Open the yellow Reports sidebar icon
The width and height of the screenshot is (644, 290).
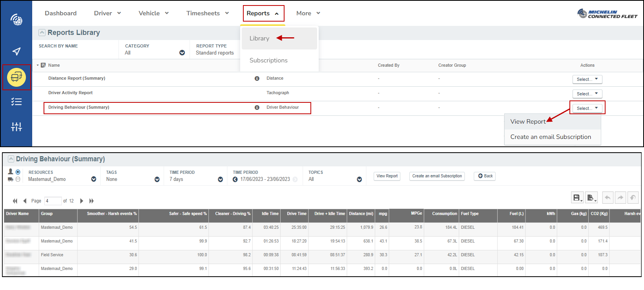(x=16, y=77)
